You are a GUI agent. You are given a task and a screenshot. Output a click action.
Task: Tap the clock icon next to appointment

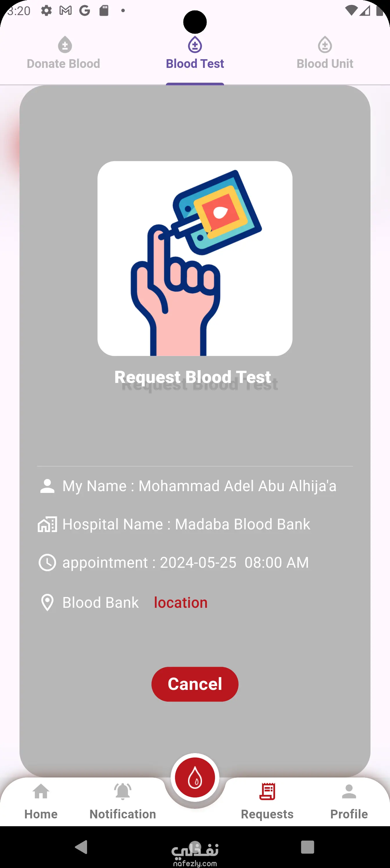click(x=47, y=563)
